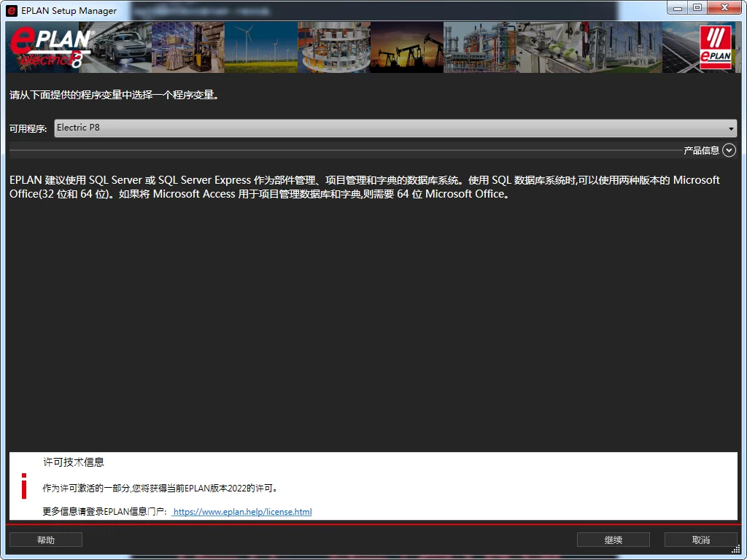Click the wind turbines banner image
This screenshot has width=747, height=560.
pyautogui.click(x=260, y=47)
